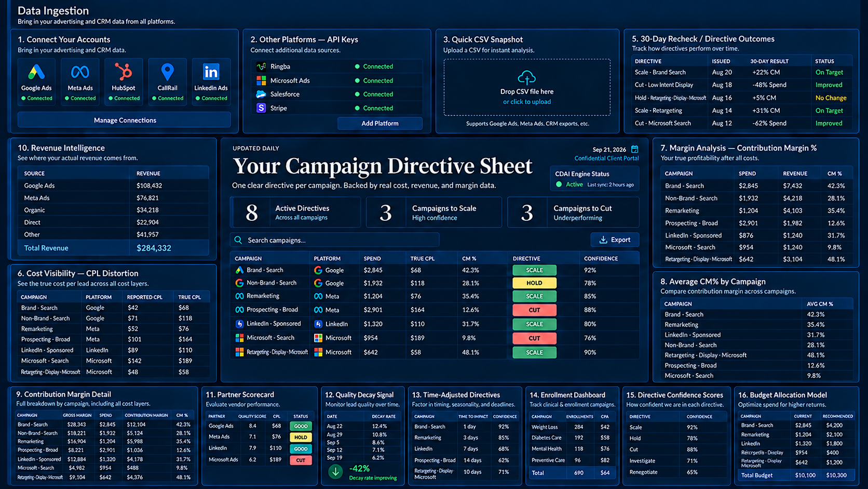Image resolution: width=868 pixels, height=489 pixels.
Task: Sort by the CONFIDENCE column header
Action: tap(601, 258)
